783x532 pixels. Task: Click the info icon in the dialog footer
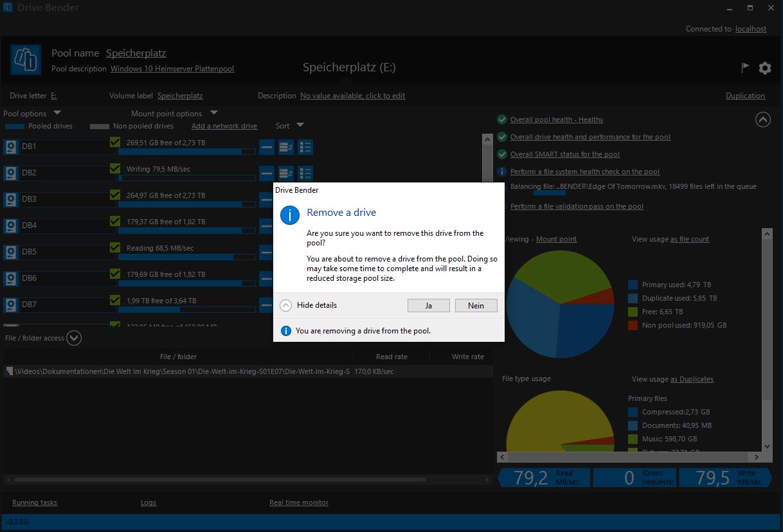point(286,331)
